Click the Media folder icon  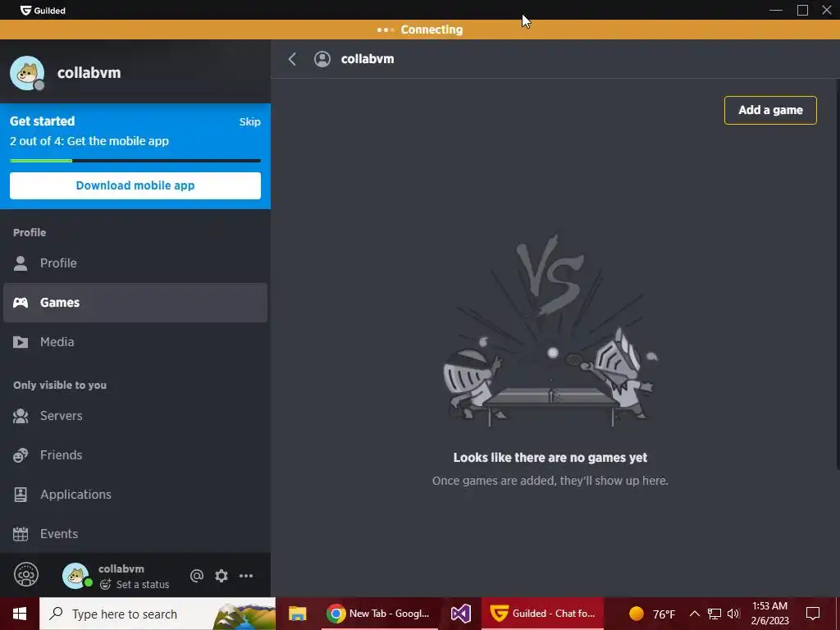pyautogui.click(x=21, y=342)
